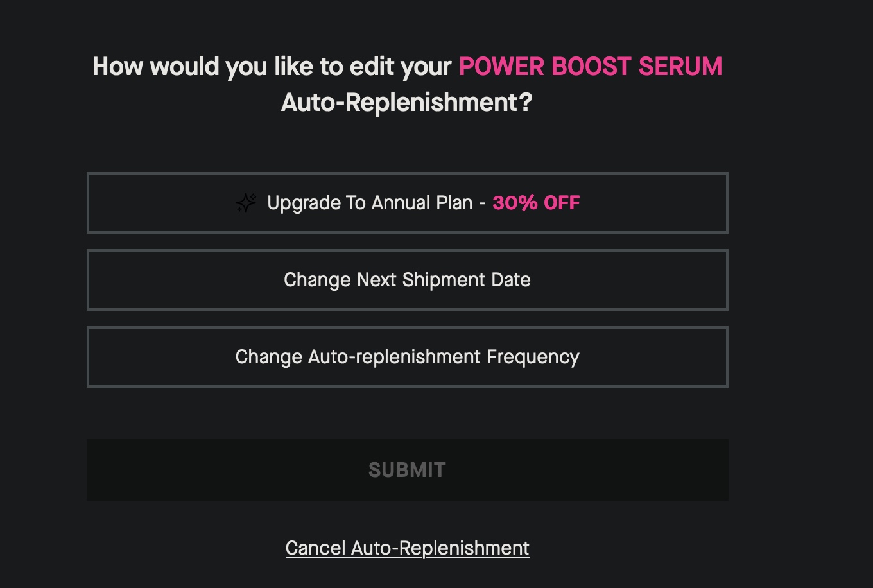Click the greyed-out SUBMIT text

coord(407,470)
